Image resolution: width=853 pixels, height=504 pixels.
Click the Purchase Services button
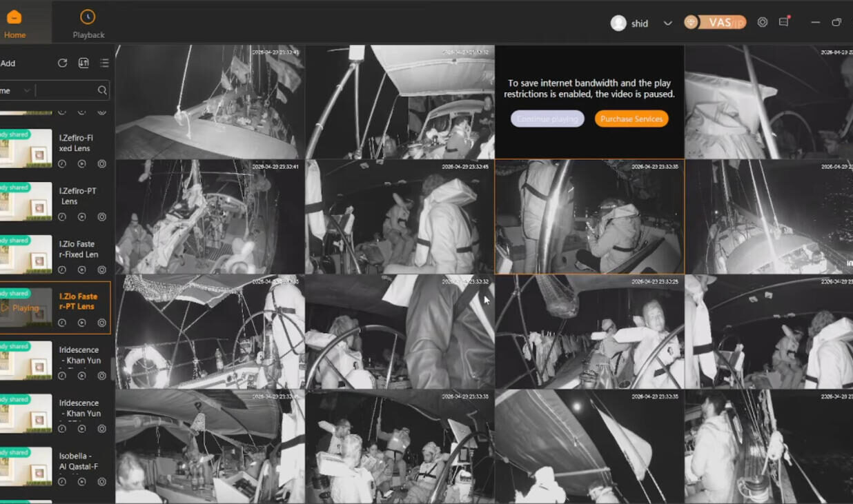click(x=631, y=119)
